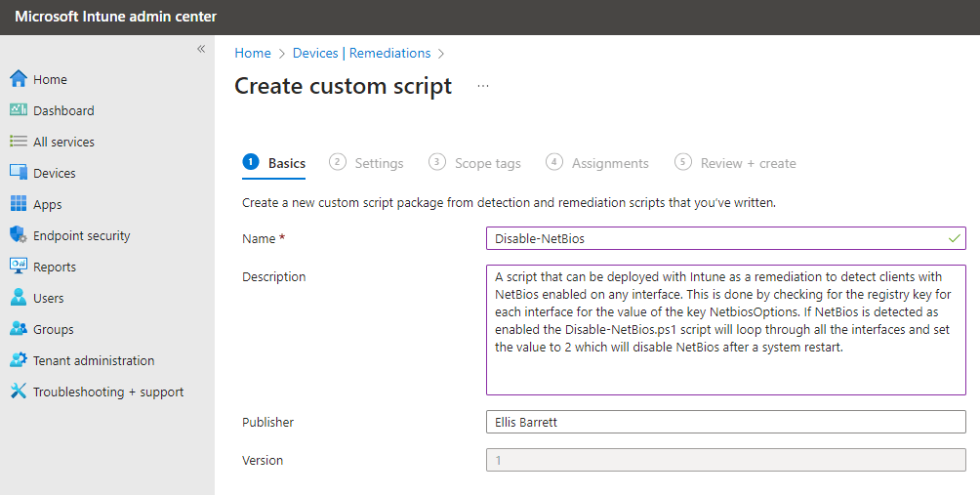Click the Apps grid icon

(19, 204)
